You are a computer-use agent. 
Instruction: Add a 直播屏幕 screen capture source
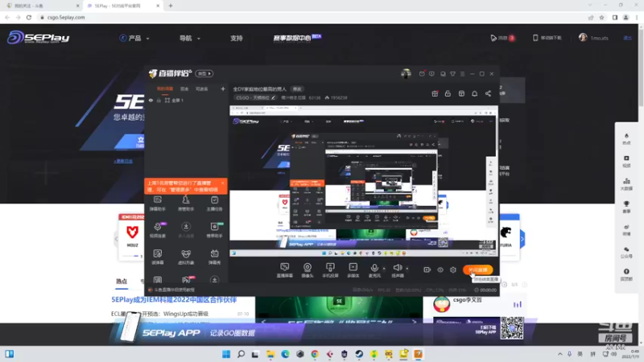[285, 270]
